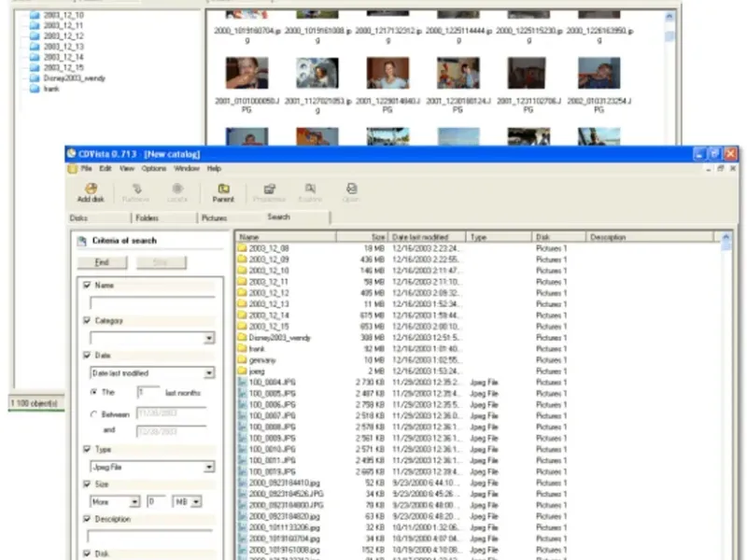Click the Add disk toolbar icon
Screen dimensions: 747x560
91,189
